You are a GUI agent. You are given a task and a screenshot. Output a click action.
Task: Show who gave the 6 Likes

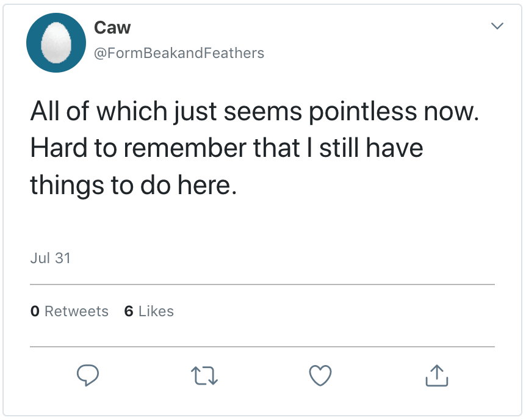coord(149,311)
